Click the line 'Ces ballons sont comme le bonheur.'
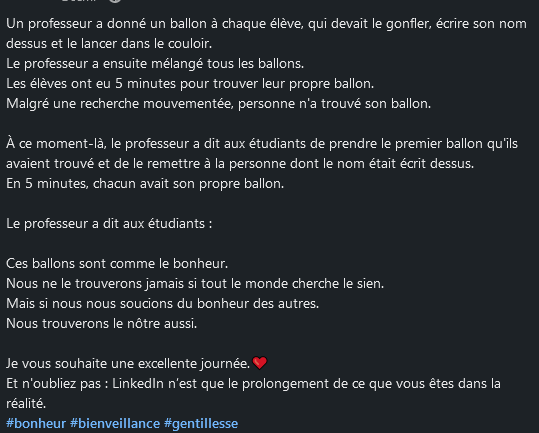 tap(117, 264)
